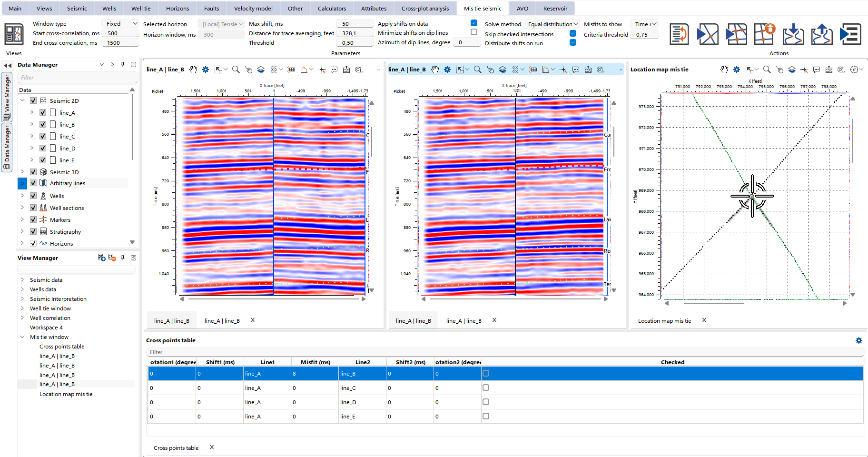The image size is (868, 457).
Task: Open the Window type Fixed dropdown
Action: coord(120,24)
